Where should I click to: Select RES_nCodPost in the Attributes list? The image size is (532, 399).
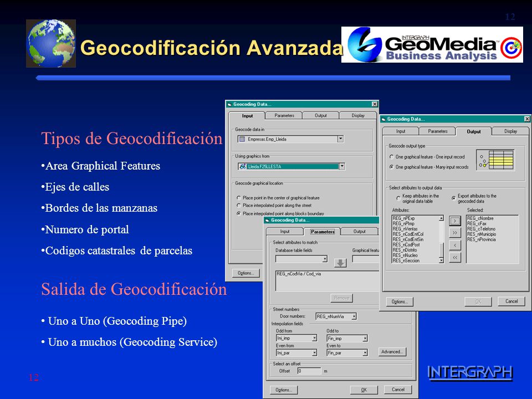pos(406,244)
